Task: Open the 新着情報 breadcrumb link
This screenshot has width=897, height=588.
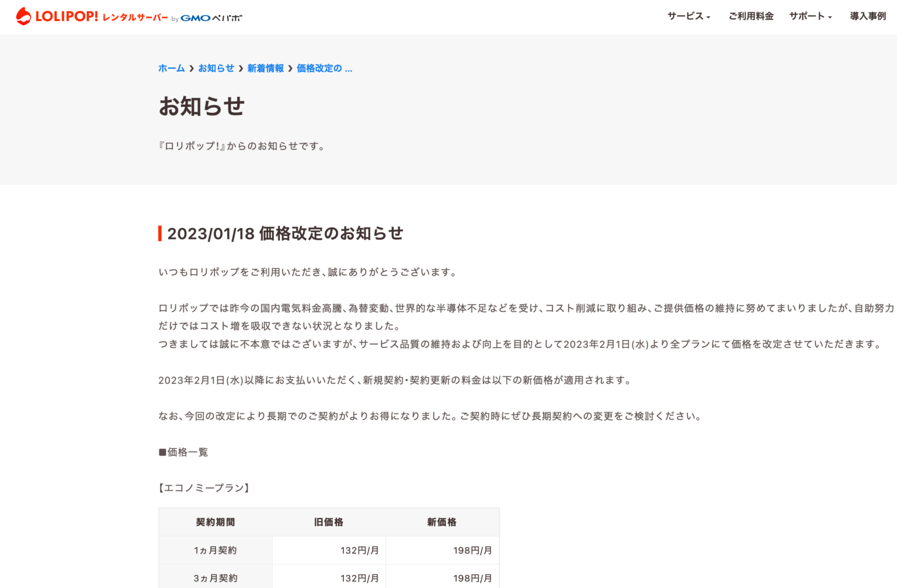Action: tap(265, 68)
